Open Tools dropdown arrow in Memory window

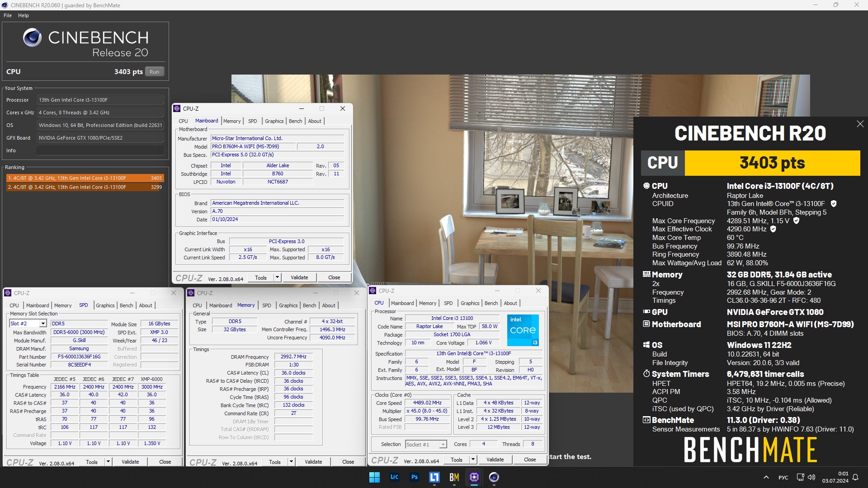tap(291, 462)
